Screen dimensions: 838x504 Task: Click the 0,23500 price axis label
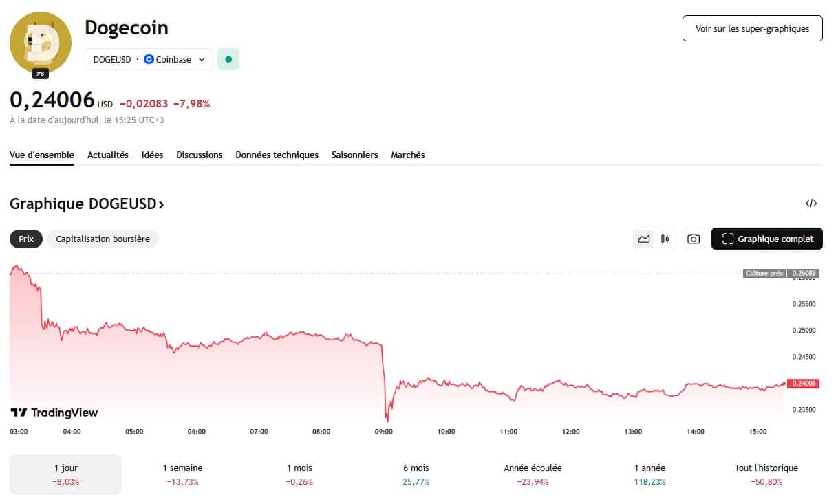pyautogui.click(x=804, y=410)
